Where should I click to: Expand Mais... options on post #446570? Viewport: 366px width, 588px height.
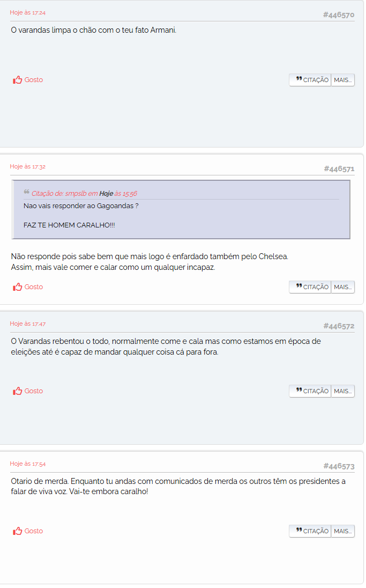(343, 80)
